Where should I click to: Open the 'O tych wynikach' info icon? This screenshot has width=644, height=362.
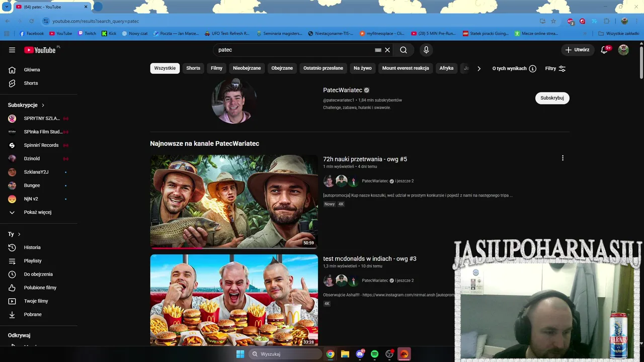[532, 68]
